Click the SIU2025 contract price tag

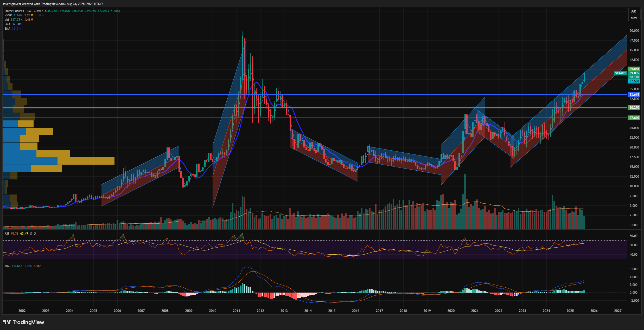pos(621,73)
